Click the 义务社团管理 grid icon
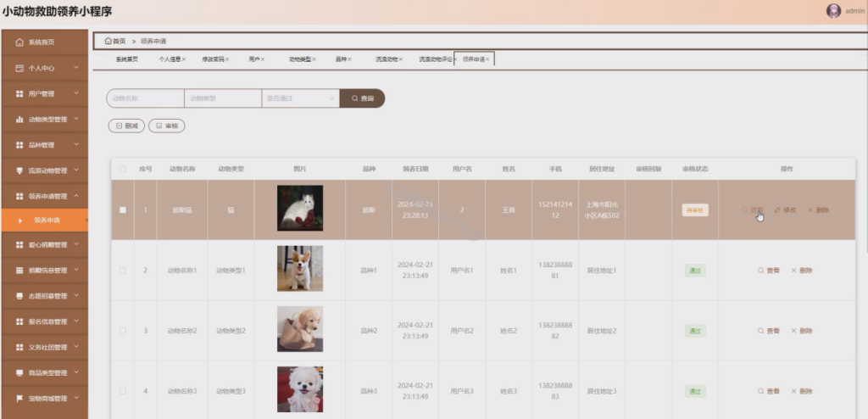This screenshot has height=419, width=868. coord(19,348)
